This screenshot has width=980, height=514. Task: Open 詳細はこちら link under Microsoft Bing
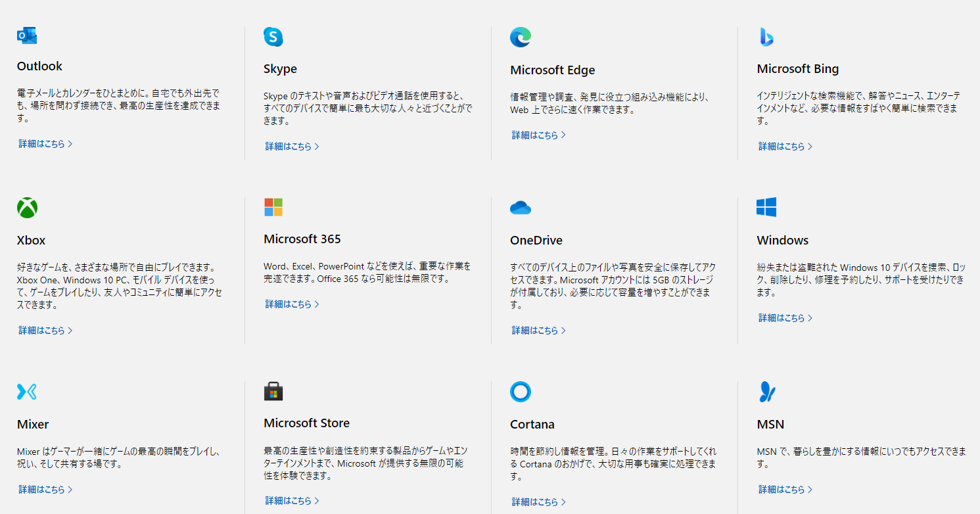coord(785,146)
